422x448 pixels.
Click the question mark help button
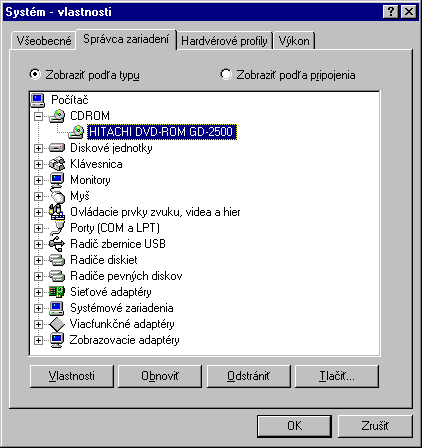click(x=391, y=12)
